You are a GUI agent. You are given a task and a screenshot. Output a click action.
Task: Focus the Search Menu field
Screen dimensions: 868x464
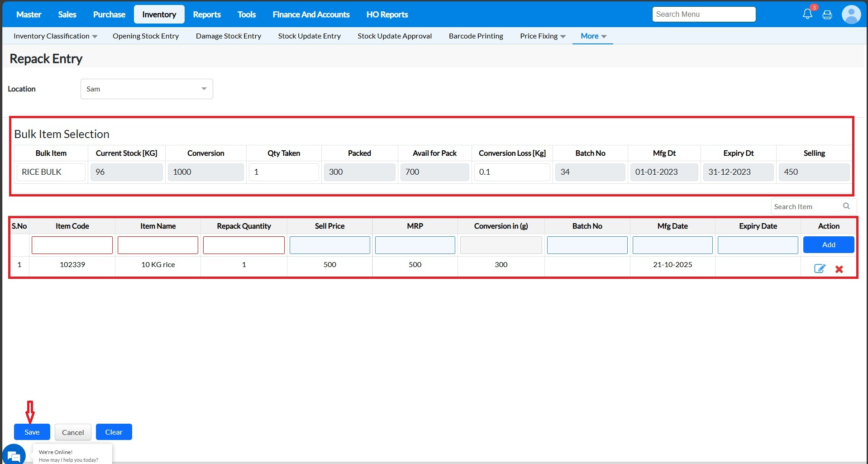704,14
